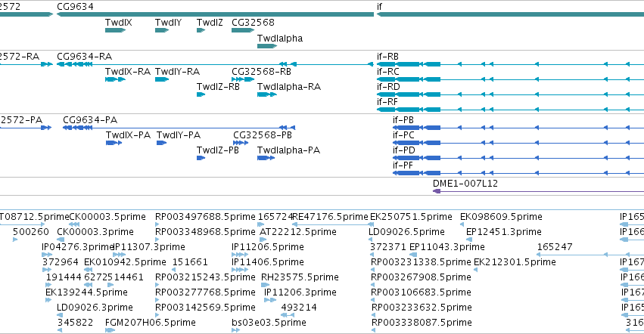
Task: Click protein TwdlZ-PB label
Action: (218, 150)
